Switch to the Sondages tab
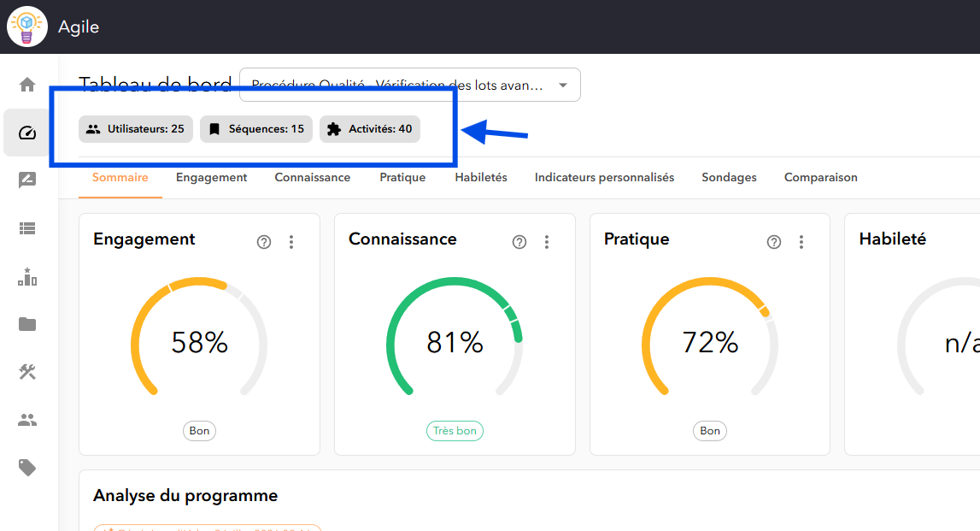This screenshot has height=531, width=980. tap(729, 178)
